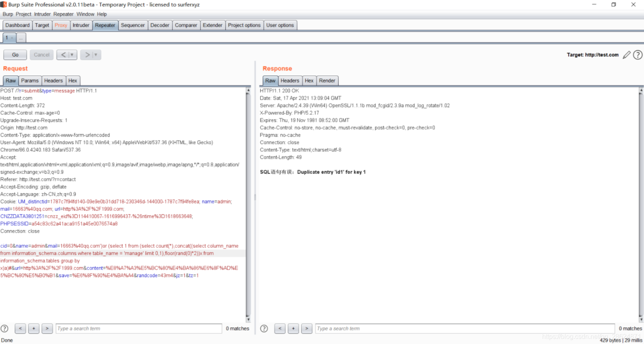This screenshot has width=644, height=344.
Task: Show response Render tab
Action: tap(327, 81)
